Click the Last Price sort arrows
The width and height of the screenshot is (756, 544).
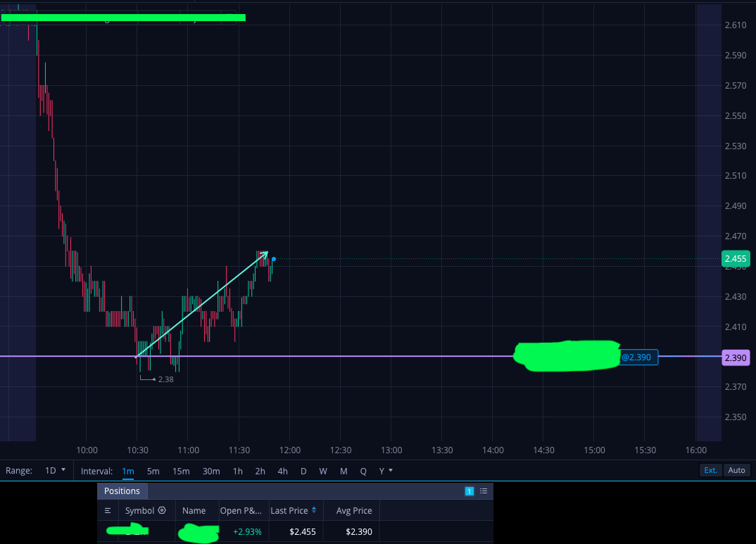click(314, 510)
